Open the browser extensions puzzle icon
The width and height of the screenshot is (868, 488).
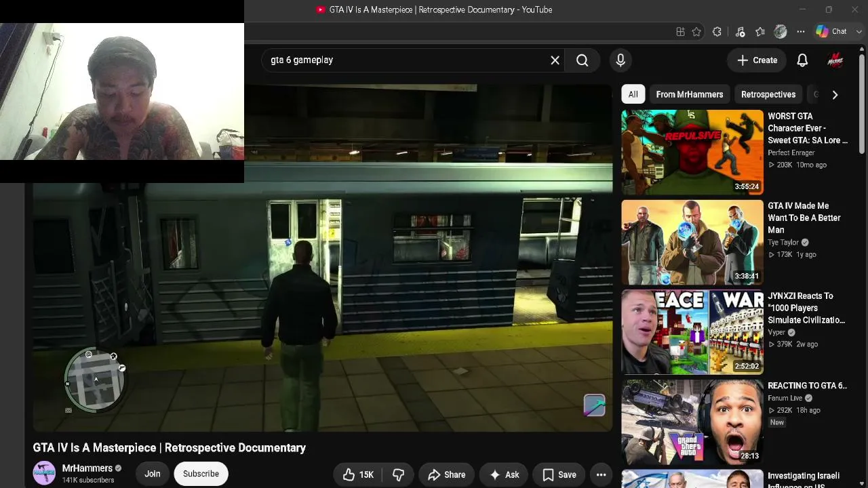click(717, 32)
